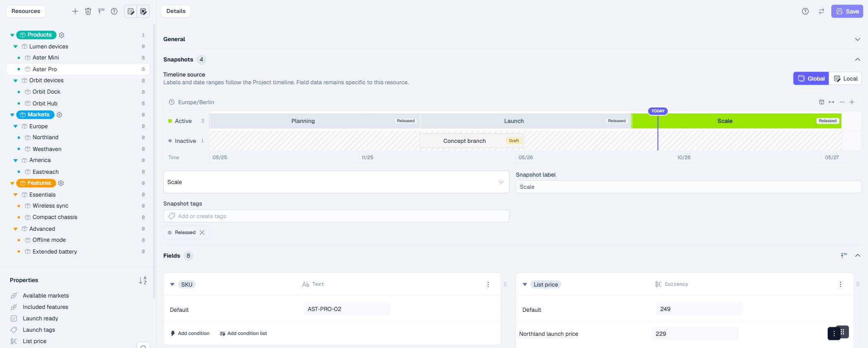Select Orbit Hub in the resource tree
This screenshot has width=868, height=348.
tap(45, 103)
